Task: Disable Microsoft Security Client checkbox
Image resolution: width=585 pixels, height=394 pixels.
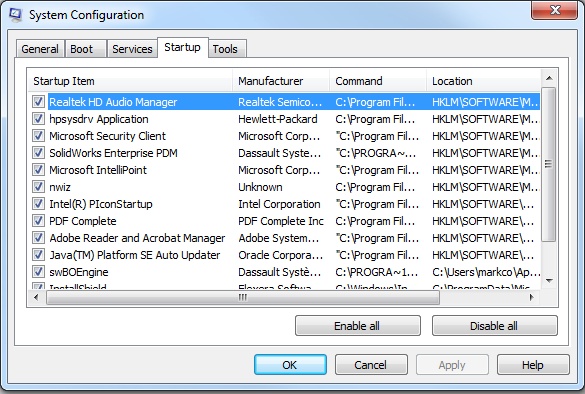Action: point(38,135)
